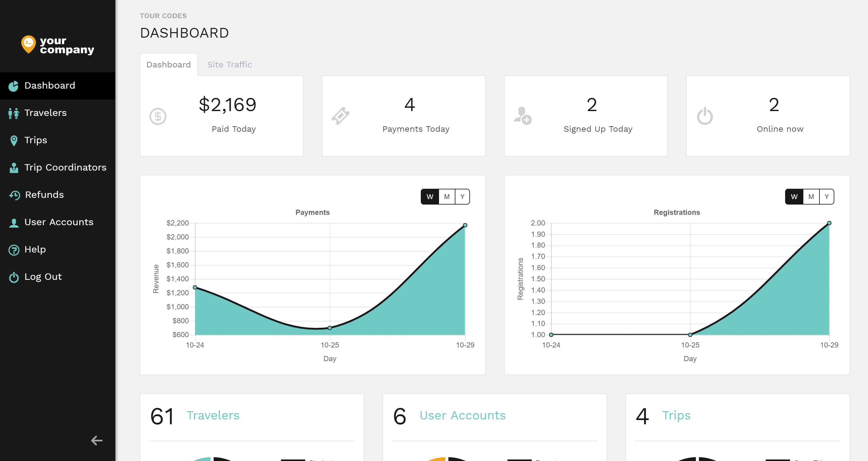Select the Dashboard tab above the stat cards
This screenshot has width=868, height=461.
coord(168,65)
